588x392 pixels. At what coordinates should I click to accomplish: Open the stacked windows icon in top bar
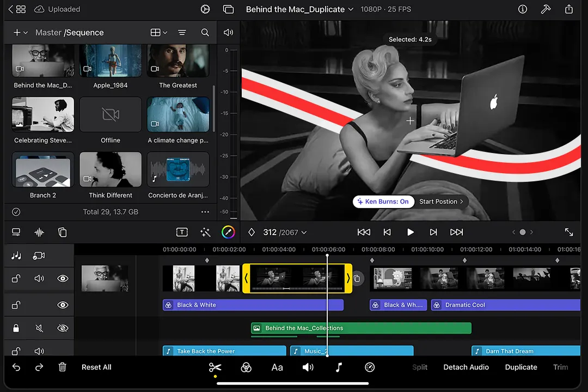pos(228,9)
